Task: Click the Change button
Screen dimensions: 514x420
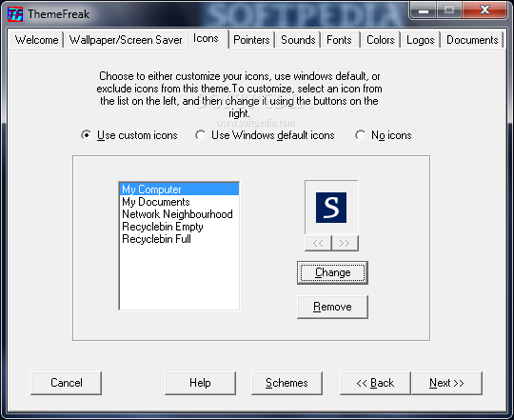Action: click(333, 272)
